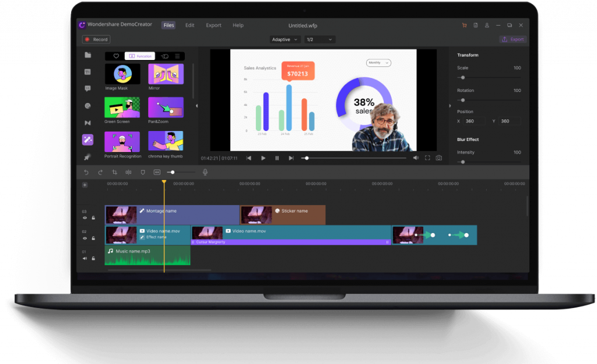
Task: Open the user account icon
Action: 487,25
